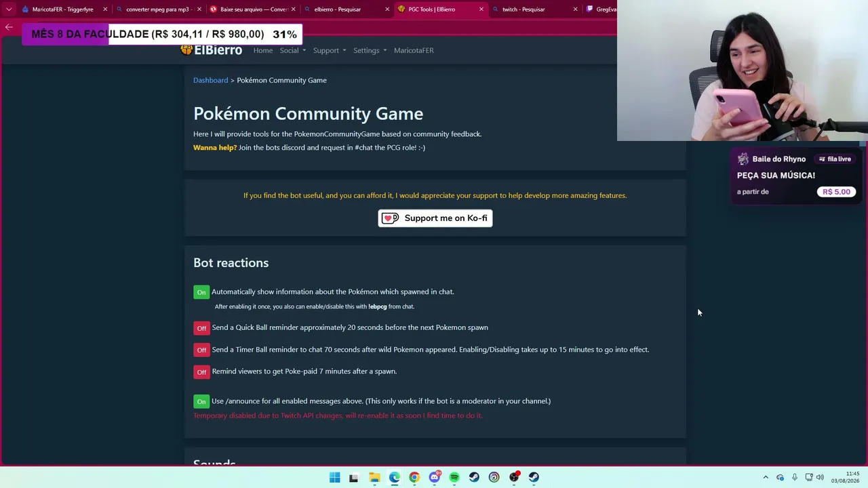Enable the Timer Ball reminder
The height and width of the screenshot is (488, 868).
click(x=201, y=350)
